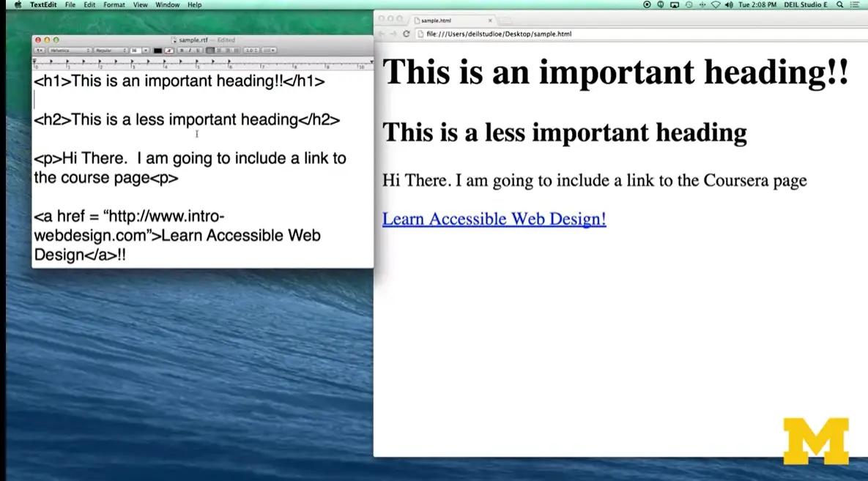Select left alignment in TextEdit toolbar

[x=209, y=50]
